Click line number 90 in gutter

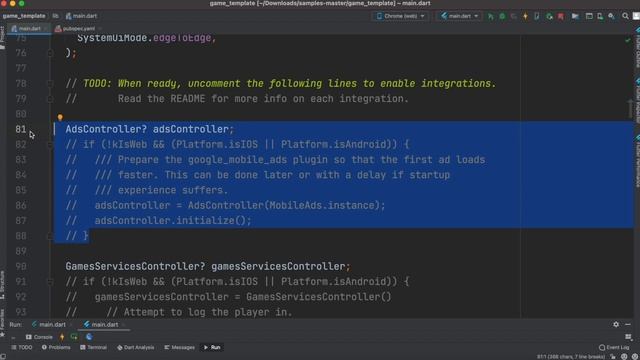tap(21, 267)
